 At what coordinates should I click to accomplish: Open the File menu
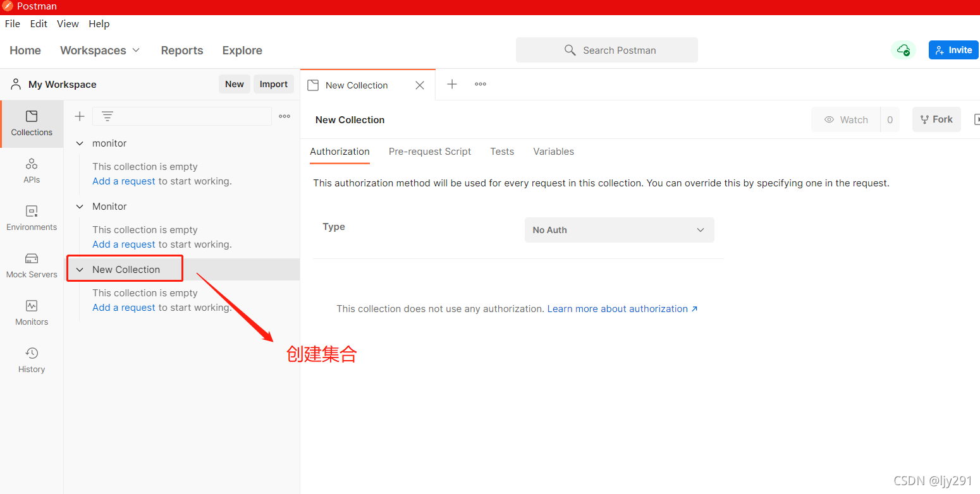[x=12, y=23]
